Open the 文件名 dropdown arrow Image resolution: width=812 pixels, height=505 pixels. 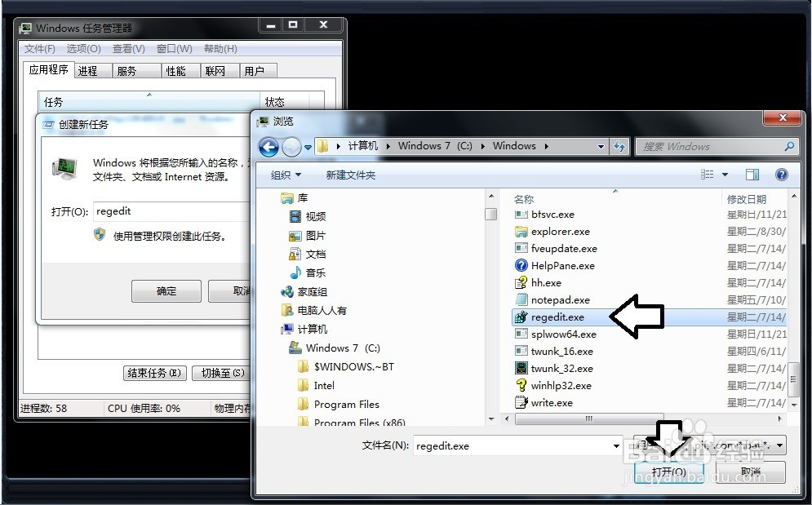pyautogui.click(x=616, y=445)
